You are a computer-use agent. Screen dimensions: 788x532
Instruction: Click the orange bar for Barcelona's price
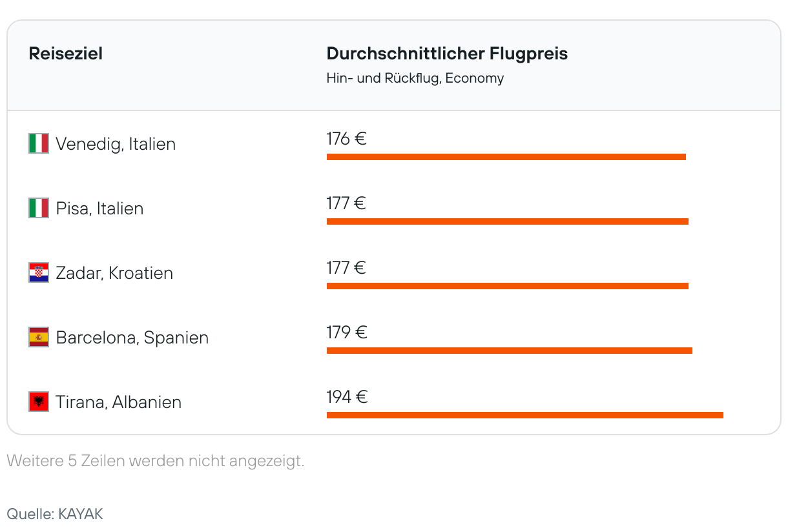(x=509, y=351)
